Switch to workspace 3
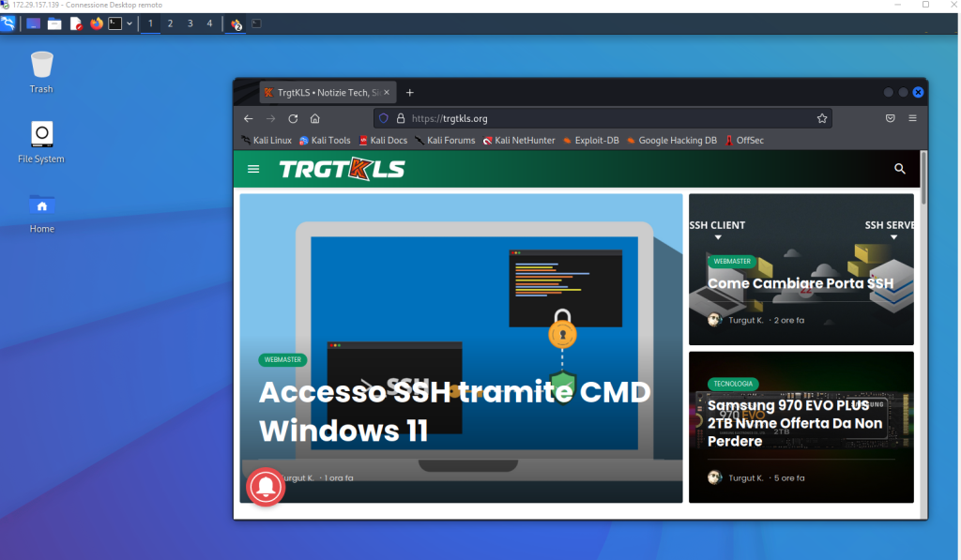The height and width of the screenshot is (560, 961). 190,23
